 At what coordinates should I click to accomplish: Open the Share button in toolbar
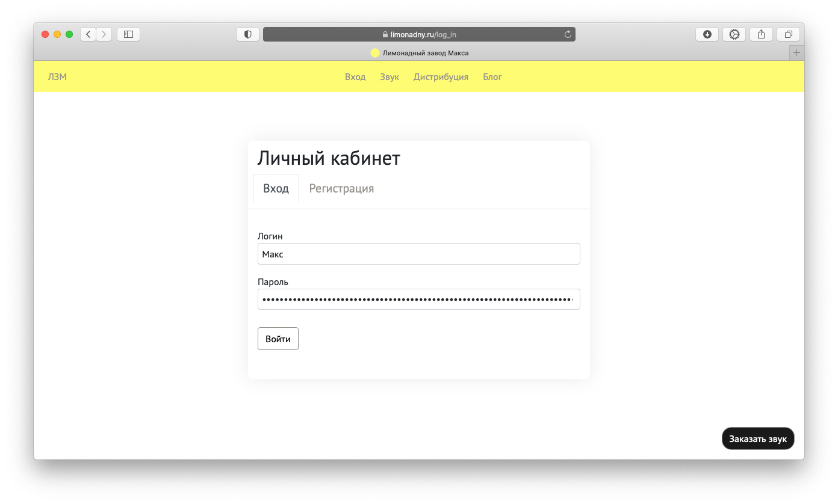point(761,34)
